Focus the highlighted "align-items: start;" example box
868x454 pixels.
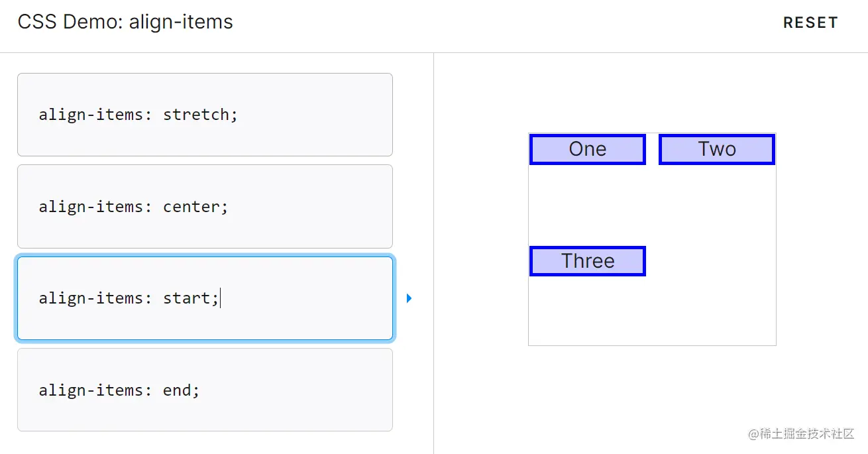(x=205, y=298)
